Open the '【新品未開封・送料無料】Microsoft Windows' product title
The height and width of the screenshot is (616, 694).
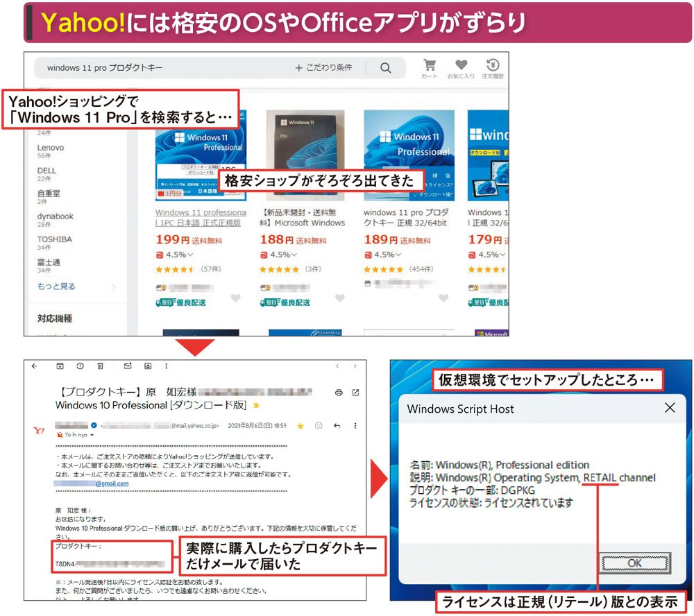(303, 218)
